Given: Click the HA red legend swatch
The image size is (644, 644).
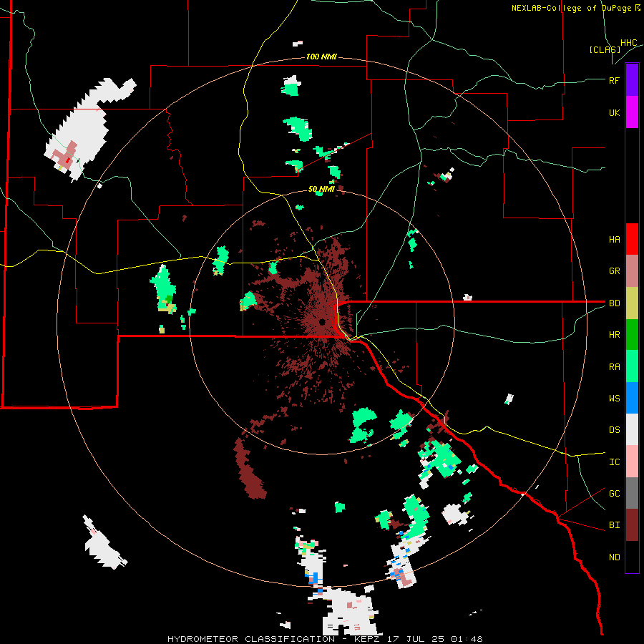Looking at the screenshot, I should [x=632, y=239].
